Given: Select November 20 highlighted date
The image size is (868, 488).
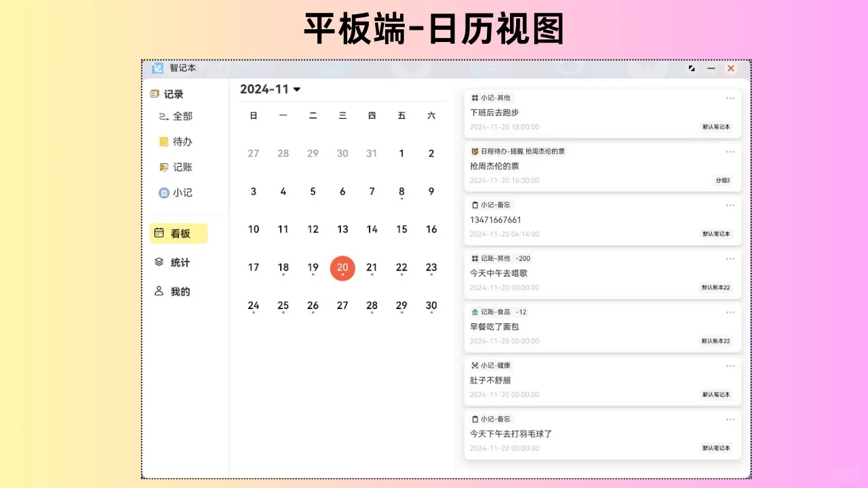Looking at the screenshot, I should 342,268.
